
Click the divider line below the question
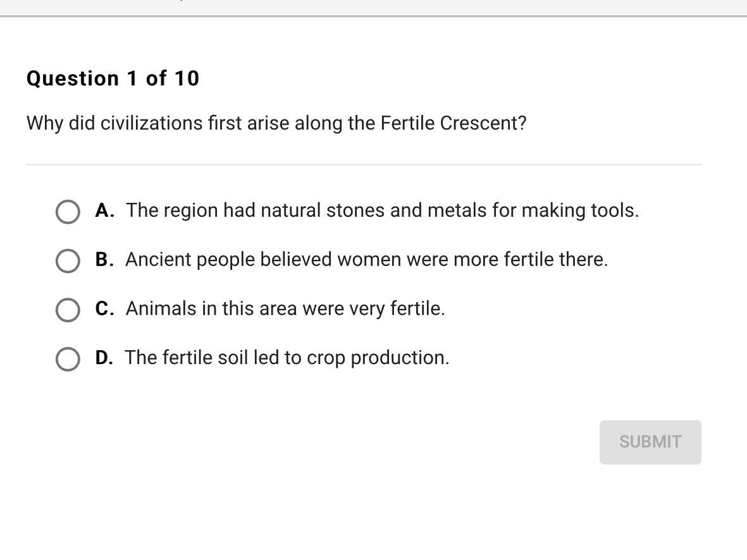tap(364, 164)
